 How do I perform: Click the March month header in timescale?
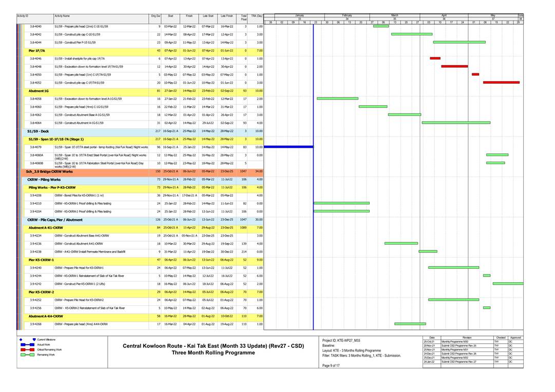pyautogui.click(x=394, y=15)
